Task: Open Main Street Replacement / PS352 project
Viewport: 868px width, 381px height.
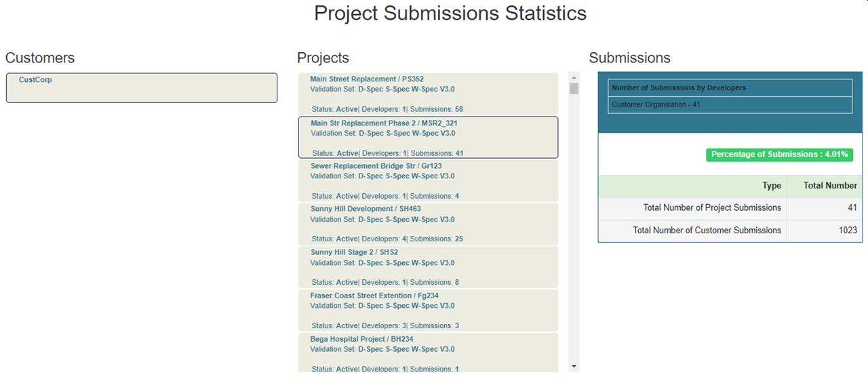Action: tap(427, 94)
